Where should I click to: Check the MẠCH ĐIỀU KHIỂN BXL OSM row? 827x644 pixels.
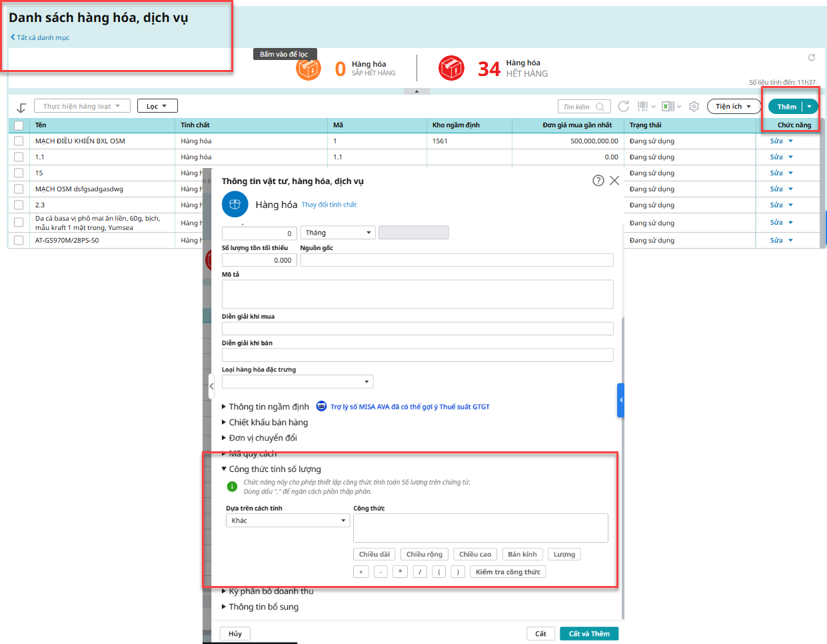(x=19, y=141)
